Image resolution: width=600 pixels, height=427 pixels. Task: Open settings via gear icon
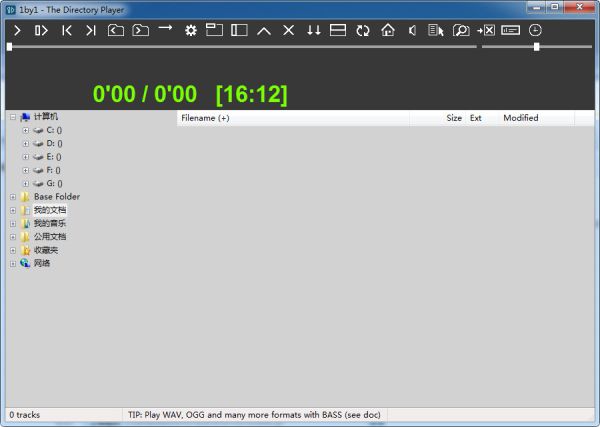[x=191, y=30]
